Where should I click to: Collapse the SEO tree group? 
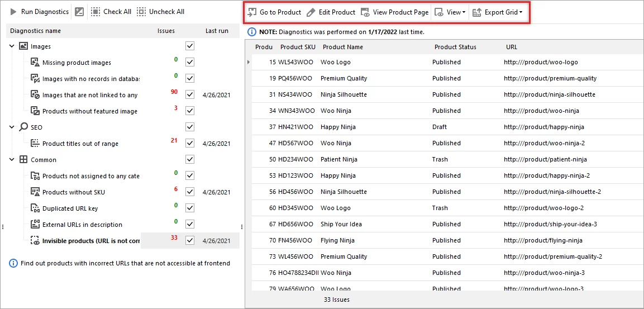12,127
